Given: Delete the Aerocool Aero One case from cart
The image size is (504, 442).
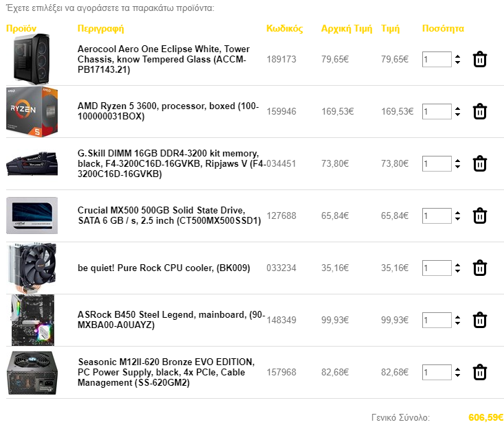Looking at the screenshot, I should (479, 60).
